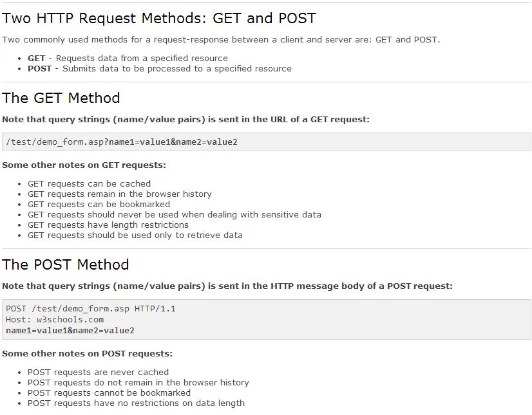The height and width of the screenshot is (415, 532).
Task: Click 'GET requests have length restrictions' bullet
Action: [108, 225]
